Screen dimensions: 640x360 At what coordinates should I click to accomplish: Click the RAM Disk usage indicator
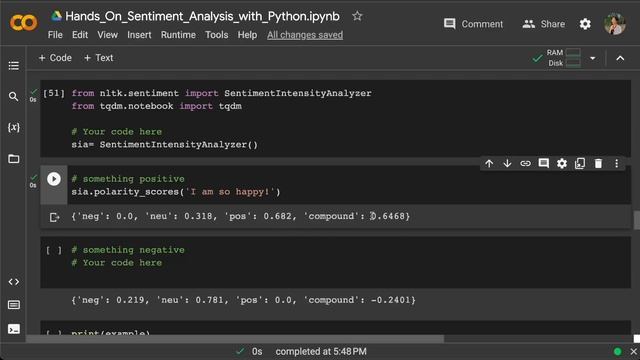563,58
